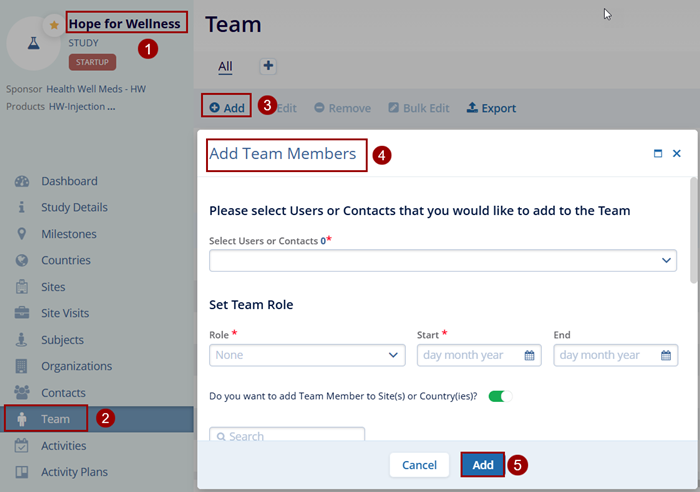
Task: Maximize the Add Team Members dialog
Action: click(x=658, y=154)
